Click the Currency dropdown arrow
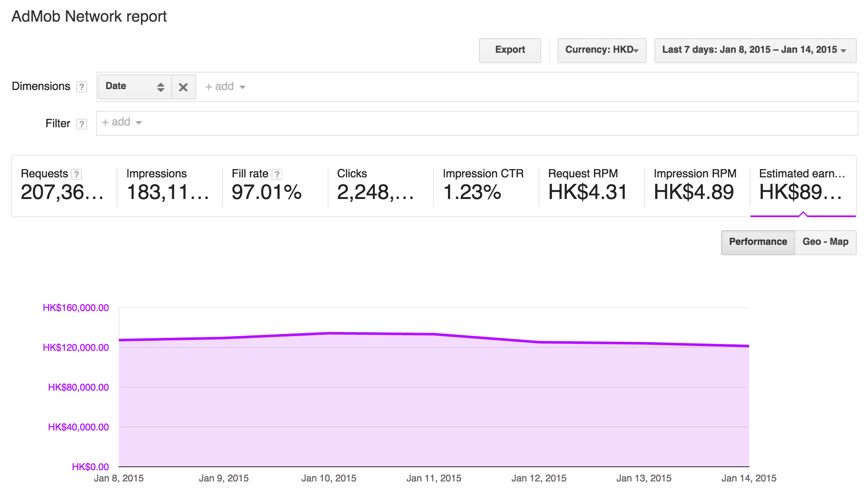This screenshot has height=494, width=868. pyautogui.click(x=636, y=51)
